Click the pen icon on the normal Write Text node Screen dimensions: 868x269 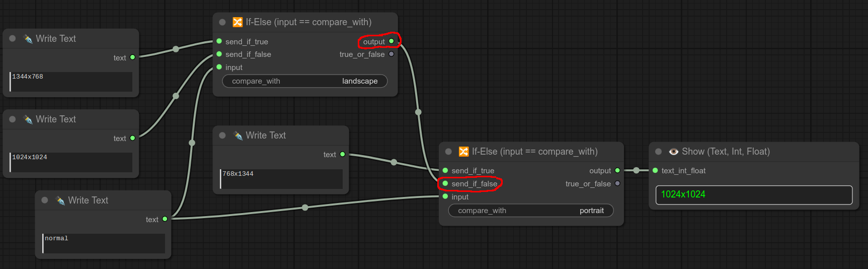[60, 200]
